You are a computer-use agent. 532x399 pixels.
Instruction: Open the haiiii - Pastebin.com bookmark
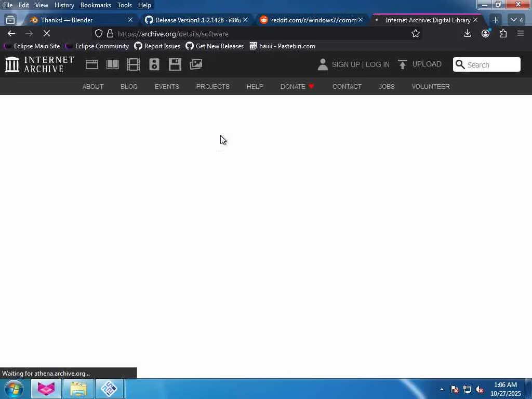(x=282, y=46)
